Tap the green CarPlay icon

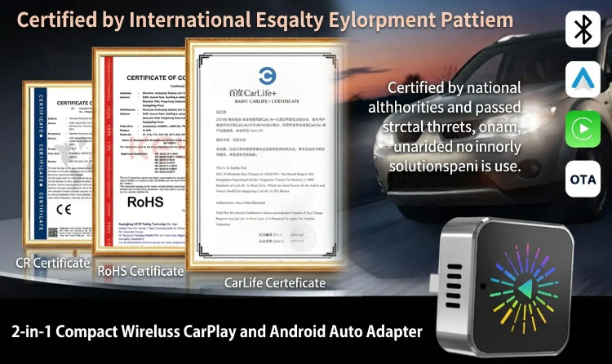click(x=583, y=129)
